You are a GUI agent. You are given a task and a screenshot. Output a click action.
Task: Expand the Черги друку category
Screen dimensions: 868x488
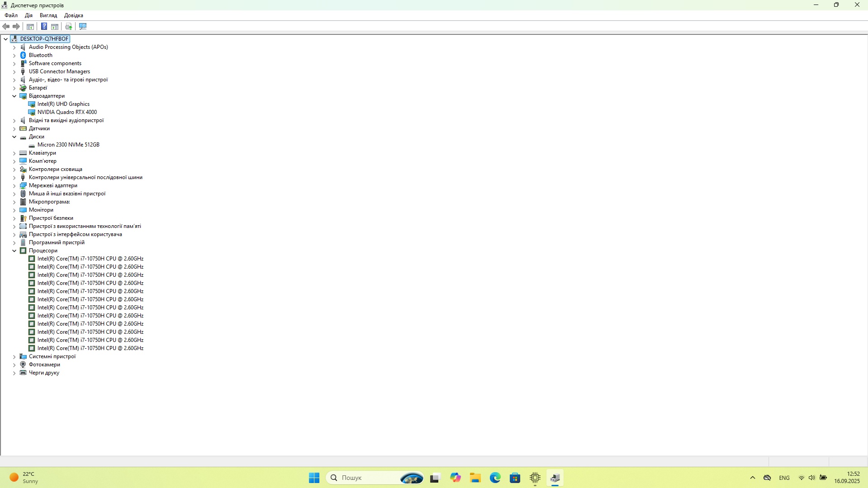pos(14,373)
